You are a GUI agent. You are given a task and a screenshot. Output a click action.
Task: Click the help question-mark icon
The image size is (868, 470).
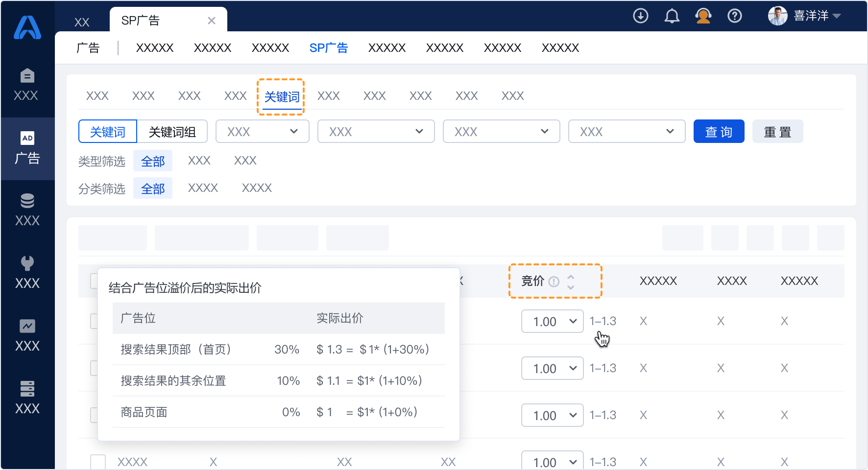click(735, 16)
